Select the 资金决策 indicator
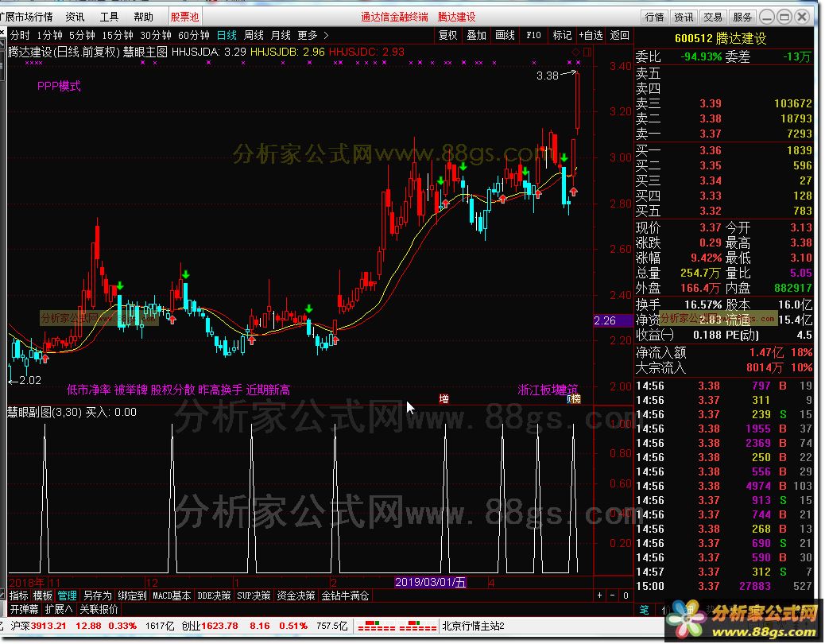 coord(296,596)
